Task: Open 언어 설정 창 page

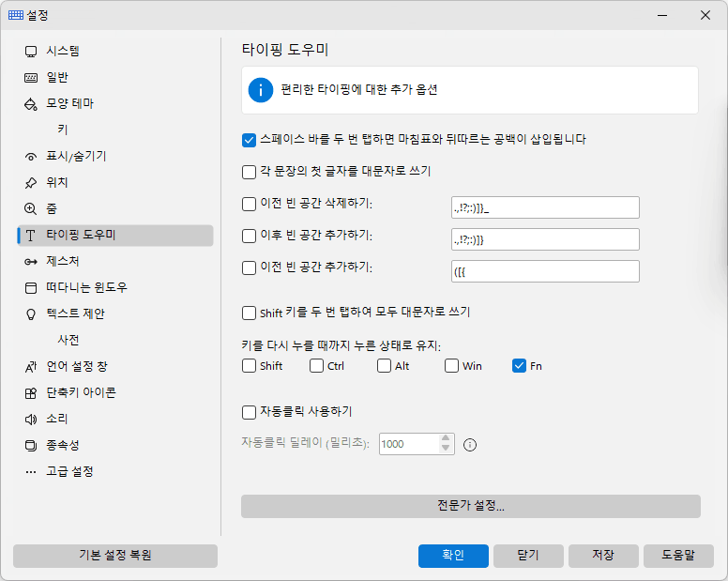Action: 115,367
